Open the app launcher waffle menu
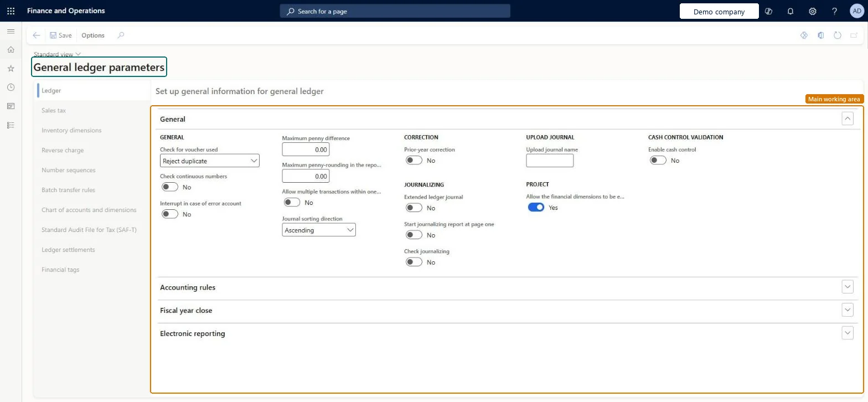Viewport: 868px width, 402px height. coord(11,11)
